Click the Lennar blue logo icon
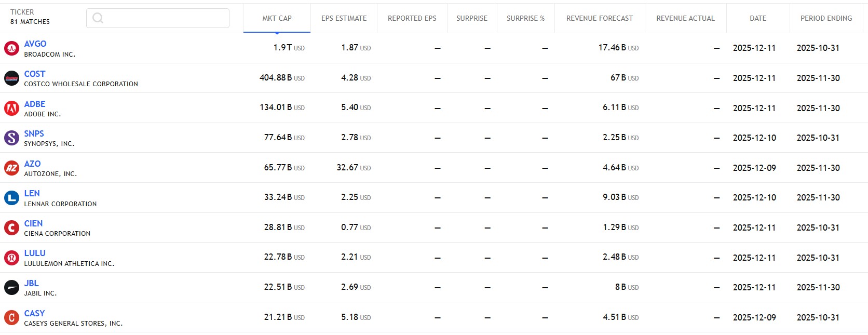 (11, 198)
